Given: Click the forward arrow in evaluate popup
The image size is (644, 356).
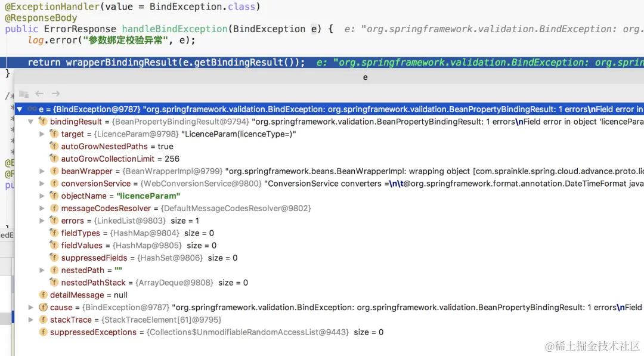Looking at the screenshot, I should [55, 94].
